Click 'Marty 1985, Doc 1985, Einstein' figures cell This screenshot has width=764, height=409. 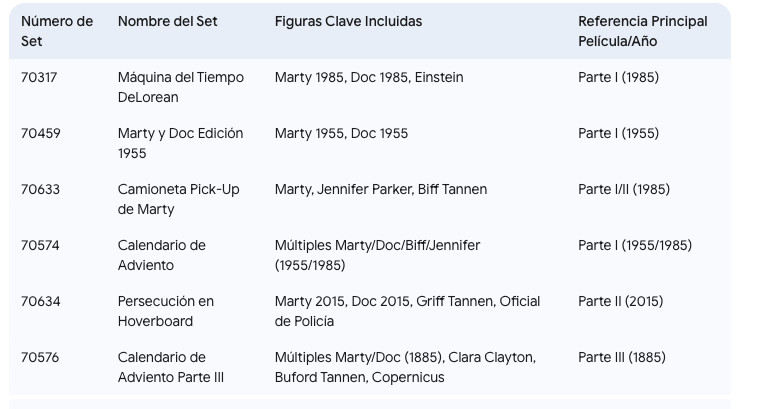(369, 77)
